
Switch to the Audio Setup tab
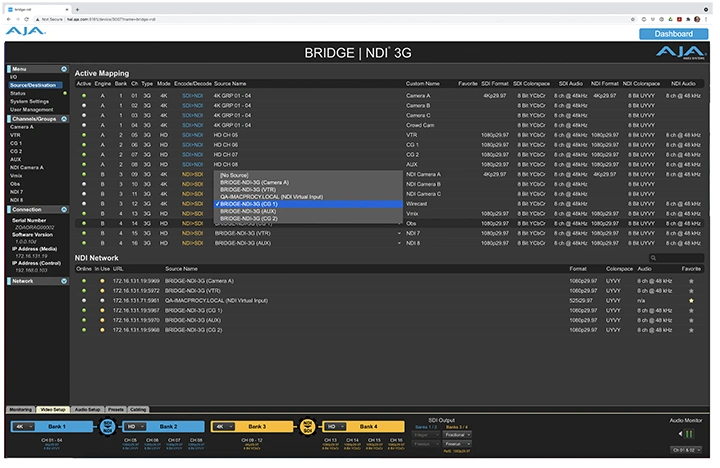click(x=88, y=410)
